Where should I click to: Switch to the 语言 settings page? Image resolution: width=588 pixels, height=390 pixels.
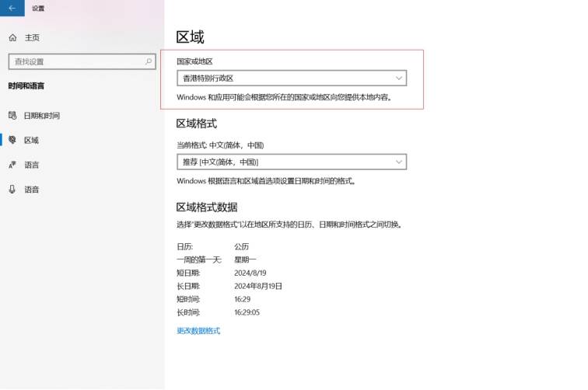coord(31,165)
